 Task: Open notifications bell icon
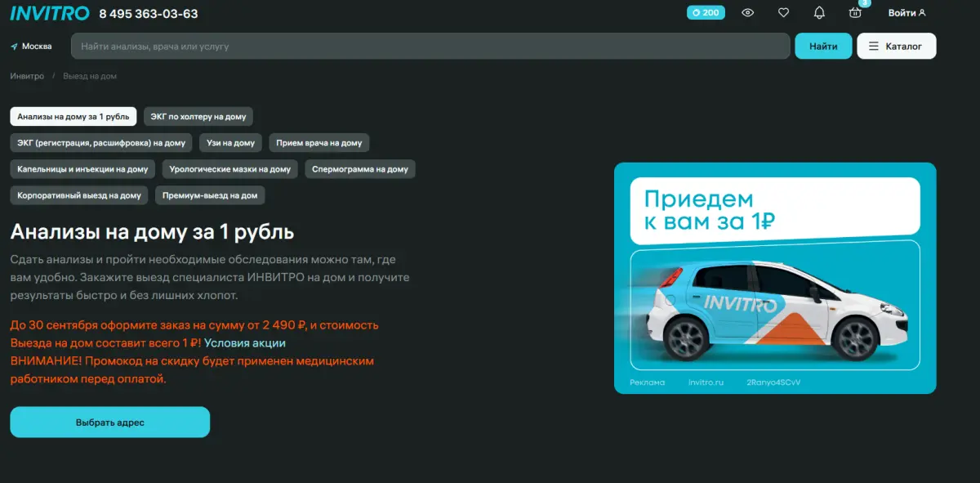(x=819, y=13)
